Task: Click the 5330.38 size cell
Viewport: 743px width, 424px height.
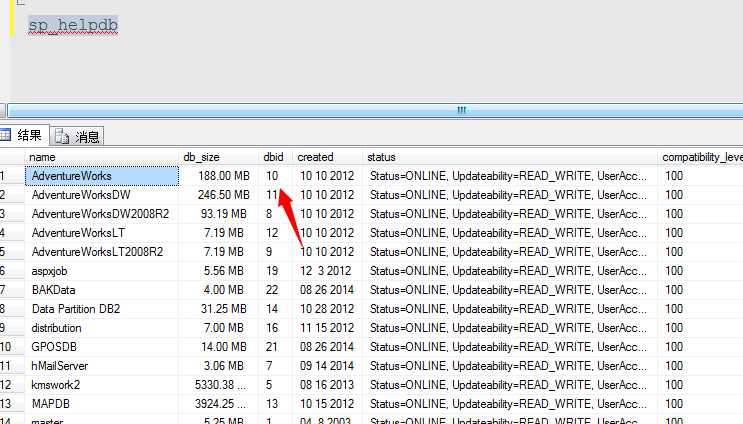Action: (219, 385)
